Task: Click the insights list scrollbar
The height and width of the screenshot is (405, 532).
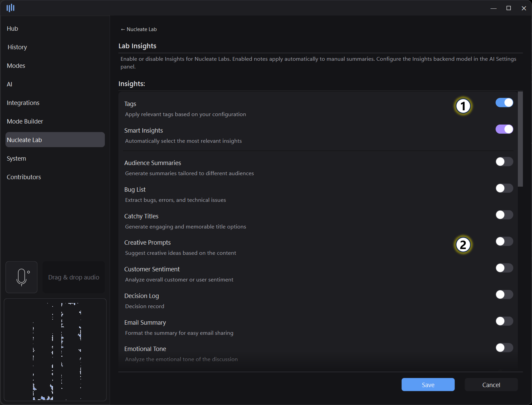Action: (x=520, y=139)
